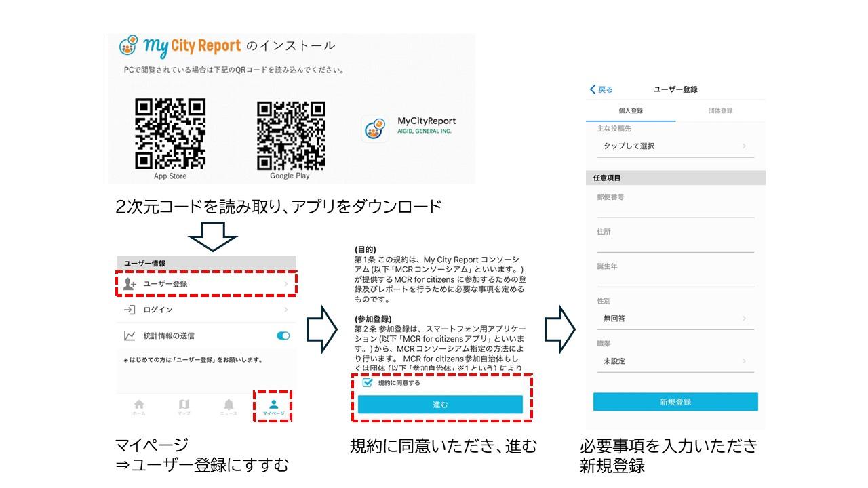Click the caption "規約に同意いただき、進む"

[443, 446]
